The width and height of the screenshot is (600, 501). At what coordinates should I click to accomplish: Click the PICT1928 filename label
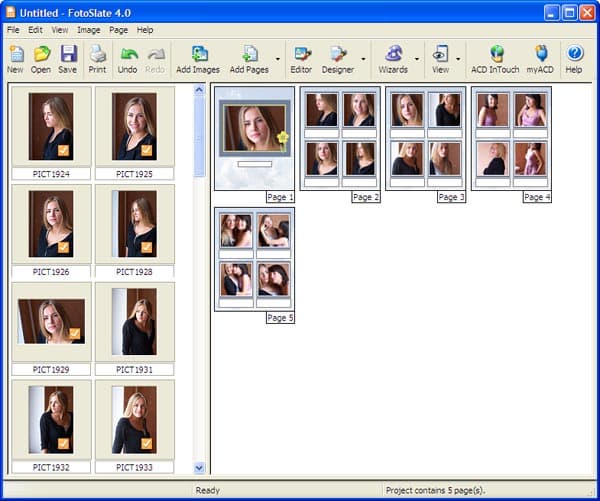[134, 272]
